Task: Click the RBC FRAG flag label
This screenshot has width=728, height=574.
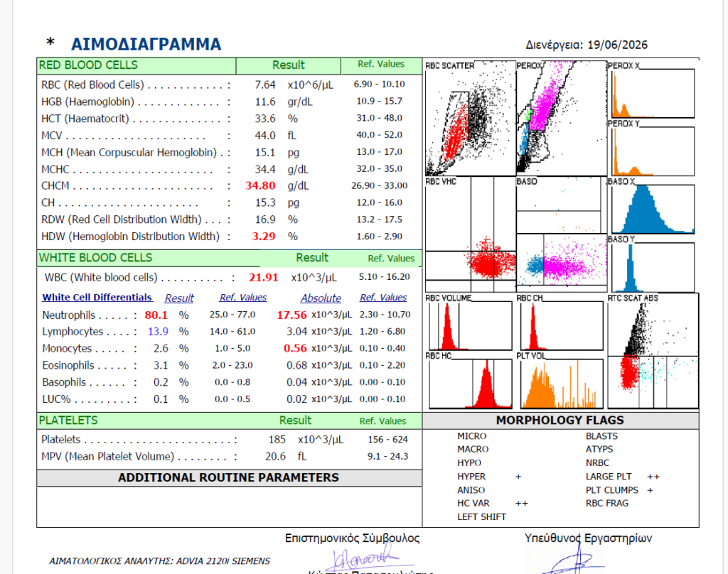Action: [607, 504]
